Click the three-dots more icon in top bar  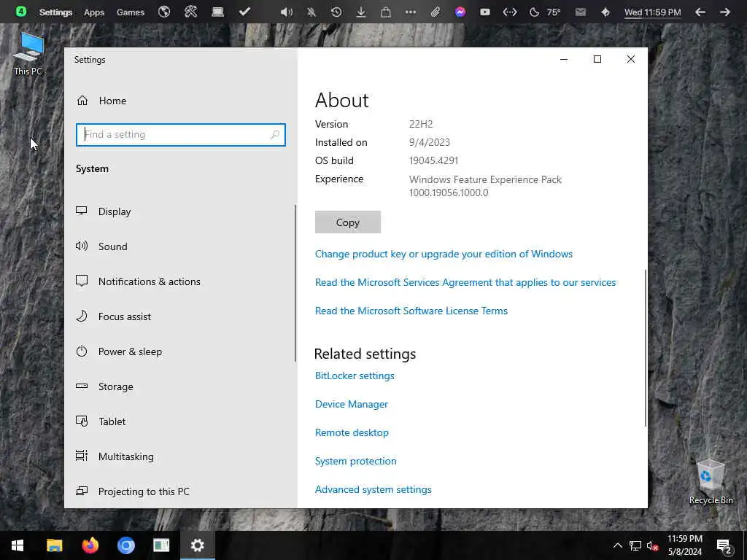pos(411,12)
